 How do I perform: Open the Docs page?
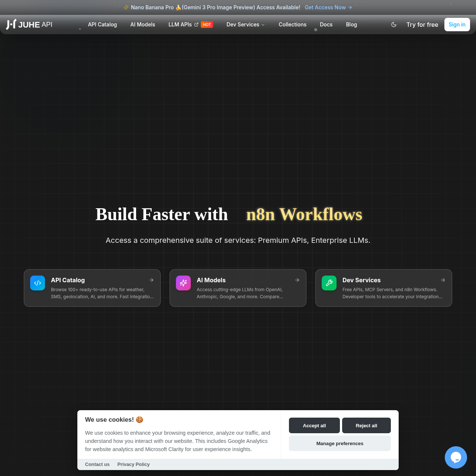(326, 25)
